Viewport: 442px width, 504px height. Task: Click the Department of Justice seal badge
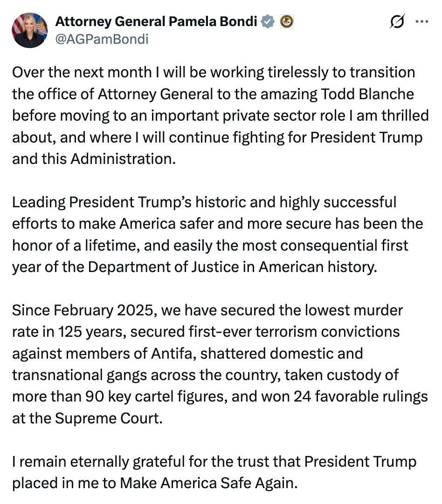[286, 21]
